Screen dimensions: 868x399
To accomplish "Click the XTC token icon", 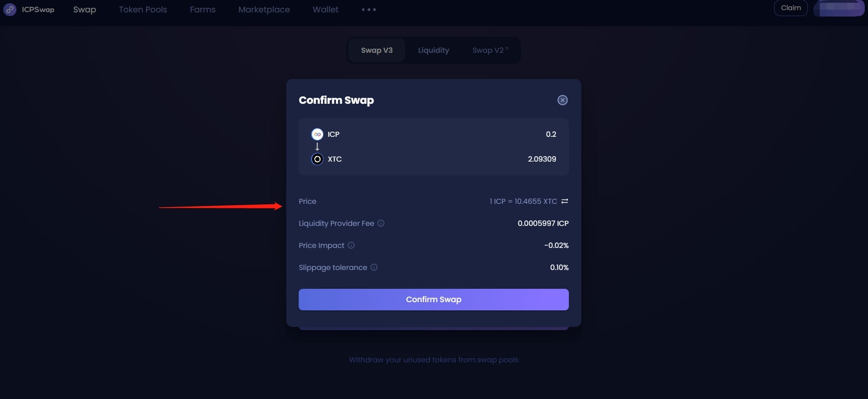I will tap(317, 159).
